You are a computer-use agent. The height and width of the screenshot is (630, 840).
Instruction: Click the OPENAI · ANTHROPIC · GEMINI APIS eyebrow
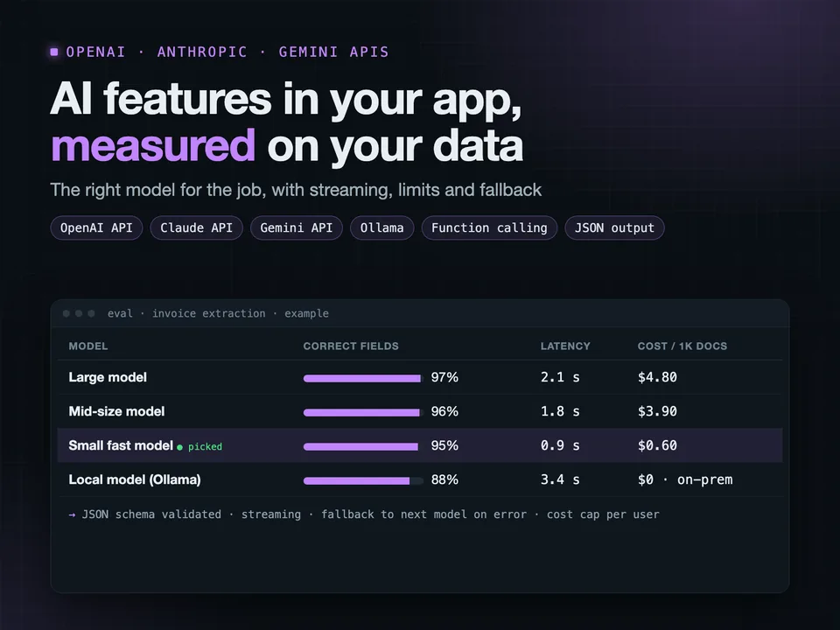(227, 52)
